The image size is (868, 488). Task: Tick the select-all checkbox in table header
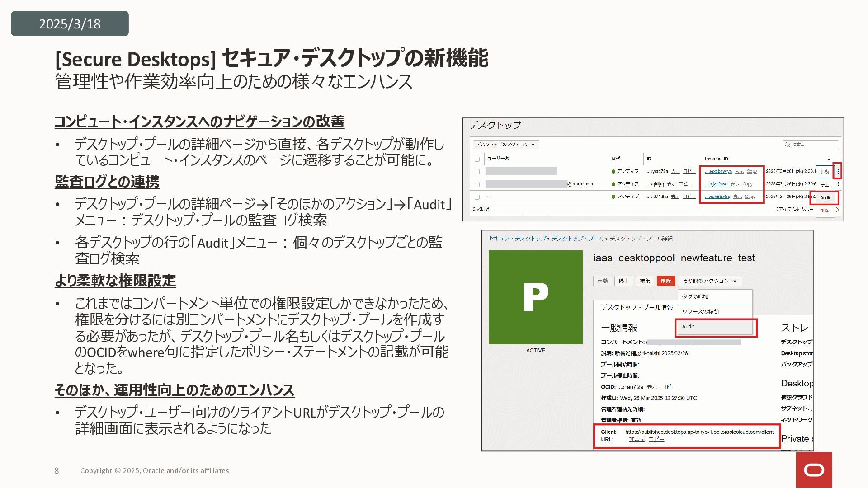click(477, 159)
